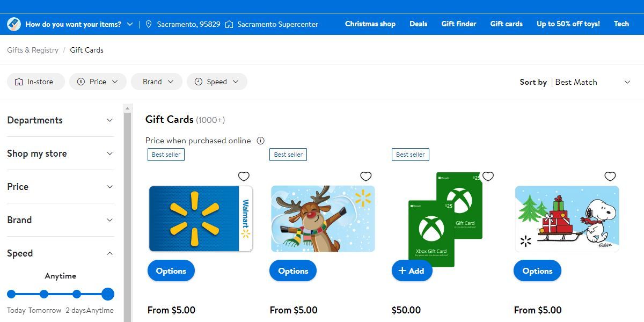Toggle the In-store filter chip
Viewport: 644px width, 322px height.
tap(36, 82)
